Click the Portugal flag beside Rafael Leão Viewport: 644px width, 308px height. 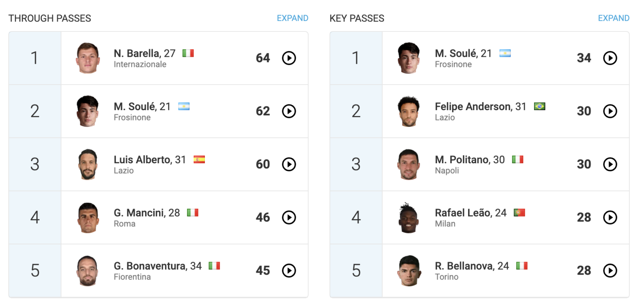[519, 212]
